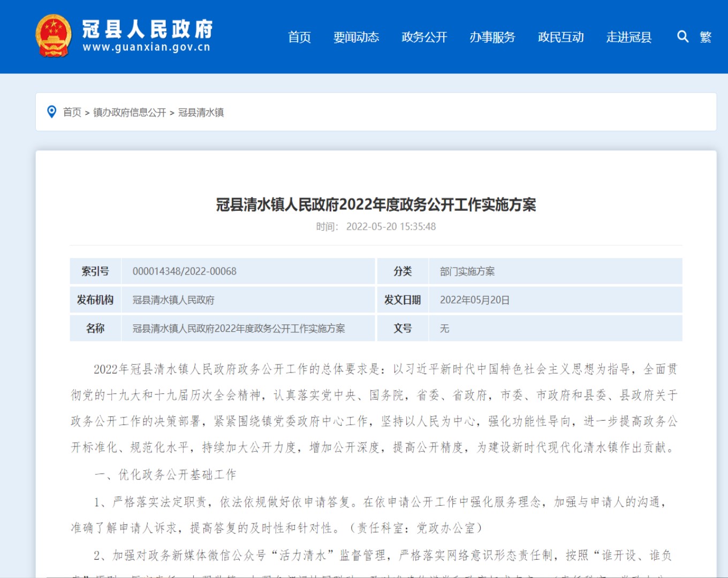The image size is (728, 578).
Task: Select index number 000014348/2022-00068
Action: tap(185, 271)
